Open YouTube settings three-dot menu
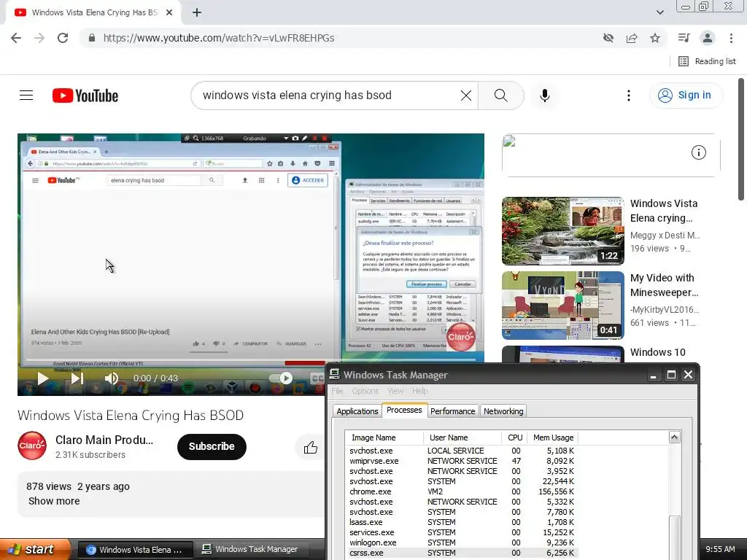This screenshot has height=560, width=747. pyautogui.click(x=628, y=96)
